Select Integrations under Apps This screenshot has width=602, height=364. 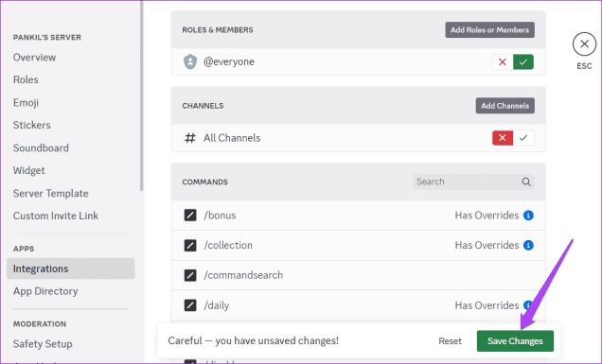[x=71, y=269]
